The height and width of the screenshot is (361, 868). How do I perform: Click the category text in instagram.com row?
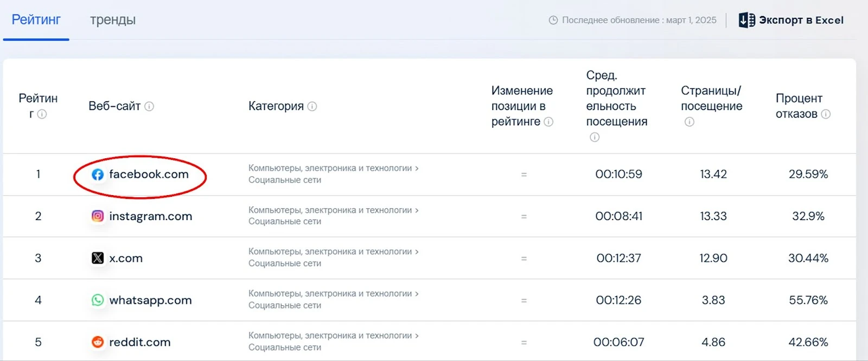(x=333, y=216)
